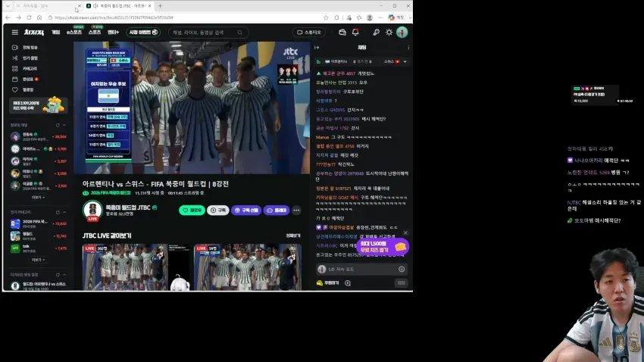Viewport: 644px width, 362px height.
Task: Open a new browser tab
Action: (160, 6)
